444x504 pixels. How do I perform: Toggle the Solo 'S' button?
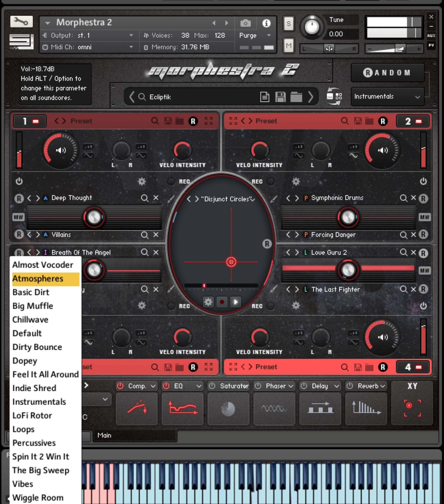(289, 24)
